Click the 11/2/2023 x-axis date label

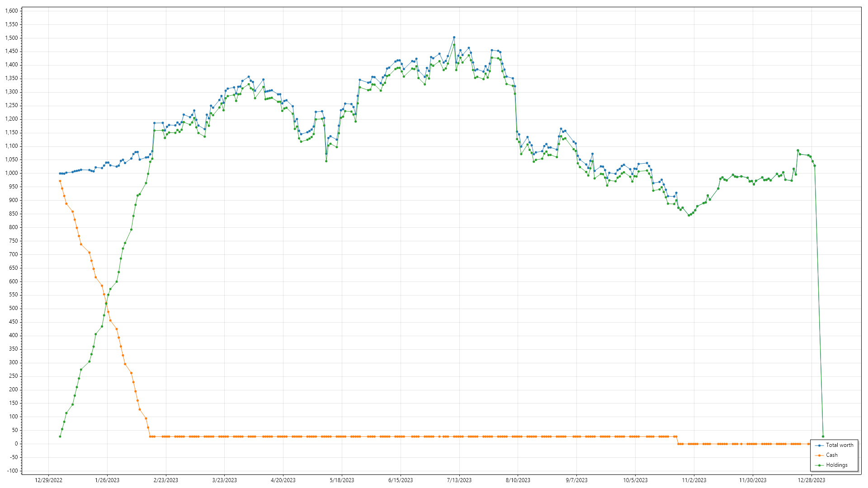[x=694, y=480]
